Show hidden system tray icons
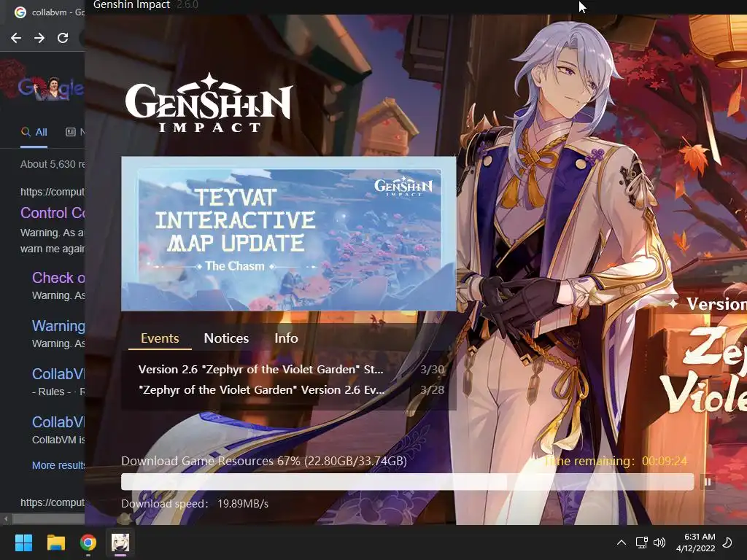Image resolution: width=747 pixels, height=560 pixels. point(622,542)
